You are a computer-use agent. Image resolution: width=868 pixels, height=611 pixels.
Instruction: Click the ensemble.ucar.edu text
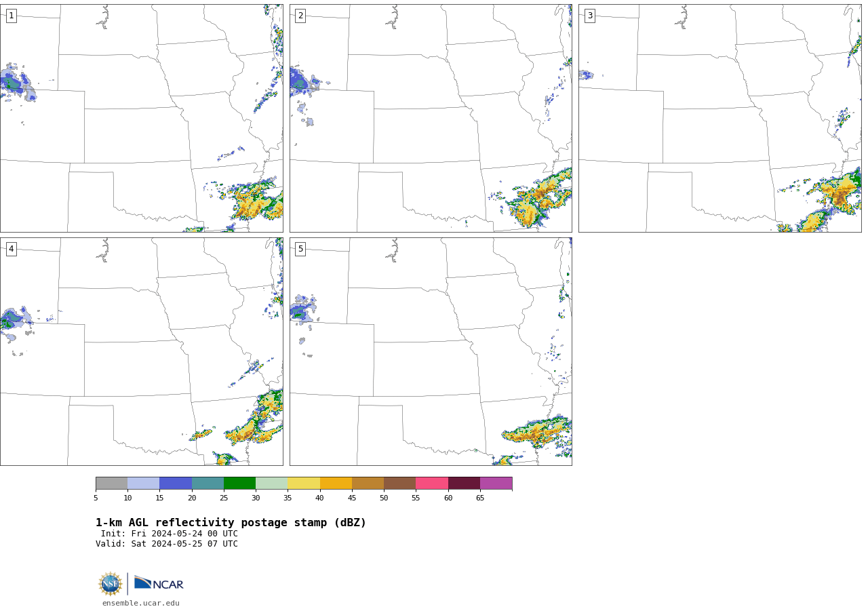click(x=141, y=603)
